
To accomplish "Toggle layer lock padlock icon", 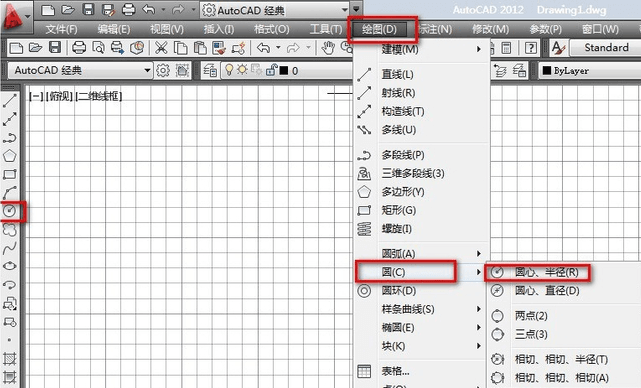I will [271, 70].
